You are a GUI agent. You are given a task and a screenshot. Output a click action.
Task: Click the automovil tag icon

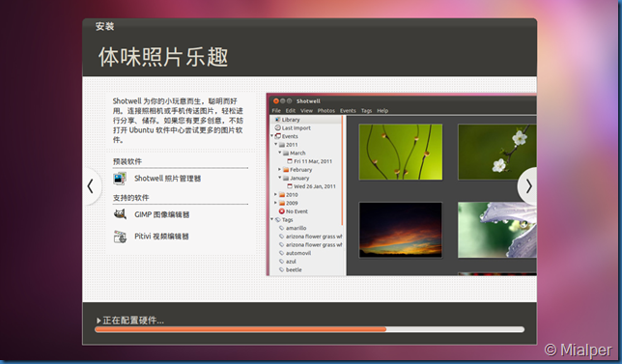tap(282, 253)
